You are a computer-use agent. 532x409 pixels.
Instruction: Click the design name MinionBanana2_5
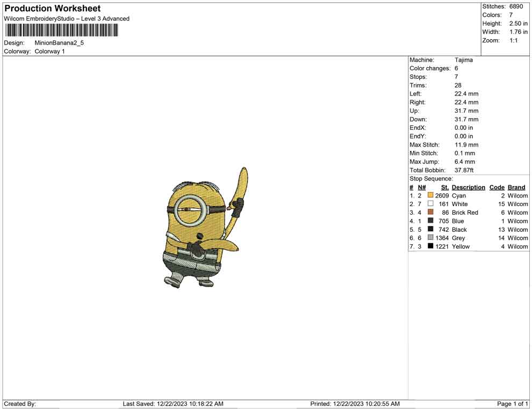coord(59,43)
